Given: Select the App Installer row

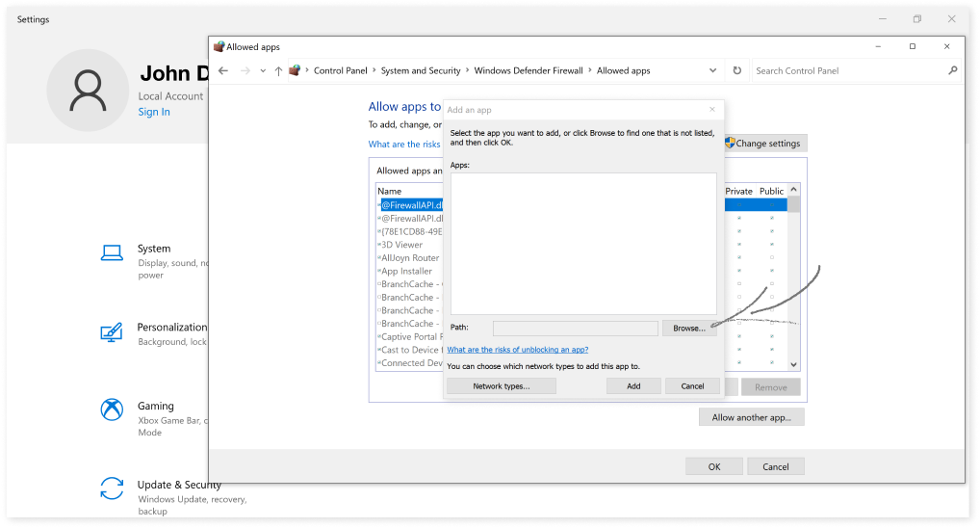Looking at the screenshot, I should coord(406,271).
